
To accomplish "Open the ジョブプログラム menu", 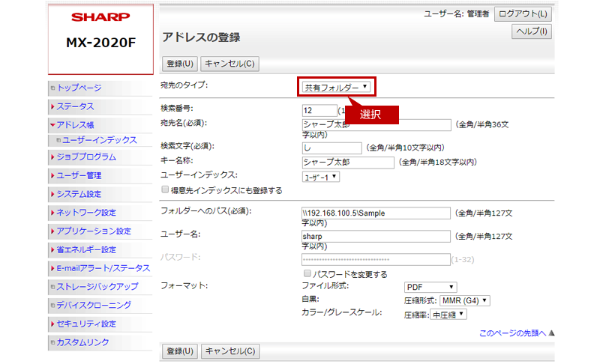I will (x=85, y=157).
